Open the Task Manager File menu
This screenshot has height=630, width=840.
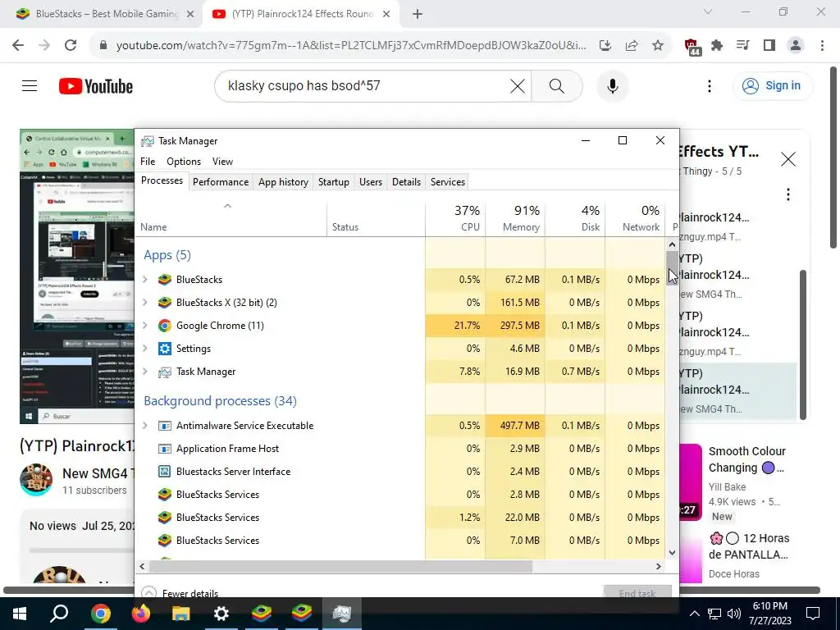point(148,162)
